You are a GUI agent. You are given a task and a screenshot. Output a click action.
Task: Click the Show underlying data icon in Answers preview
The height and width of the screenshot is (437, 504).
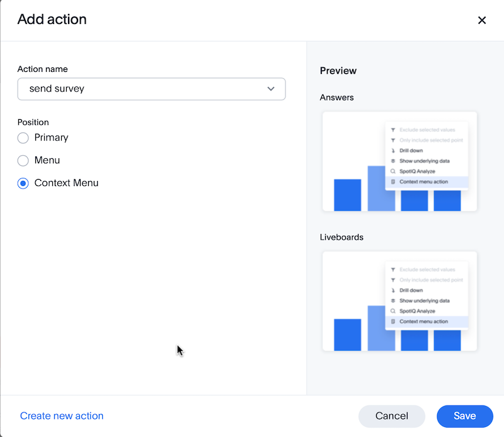[394, 162]
